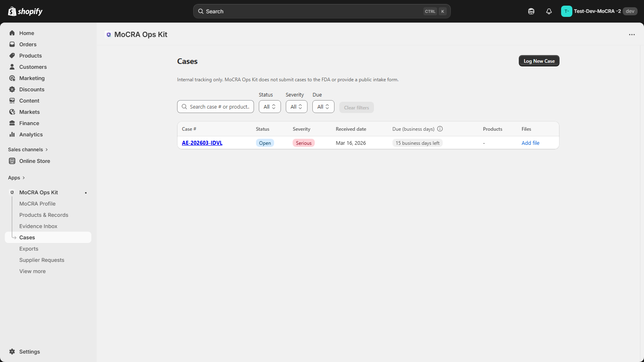Open case AE-202603-IDVL

(x=202, y=143)
